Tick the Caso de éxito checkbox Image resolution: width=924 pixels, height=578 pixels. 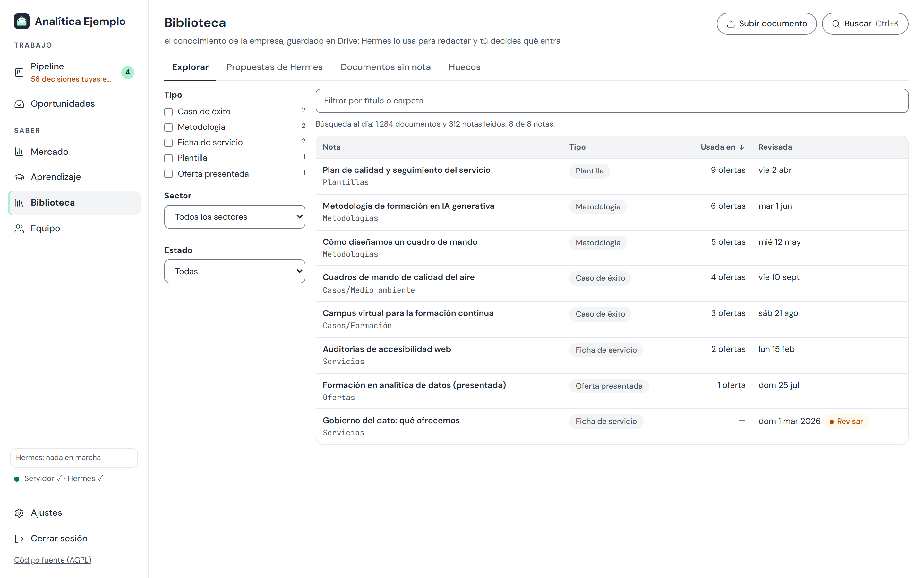(x=168, y=112)
